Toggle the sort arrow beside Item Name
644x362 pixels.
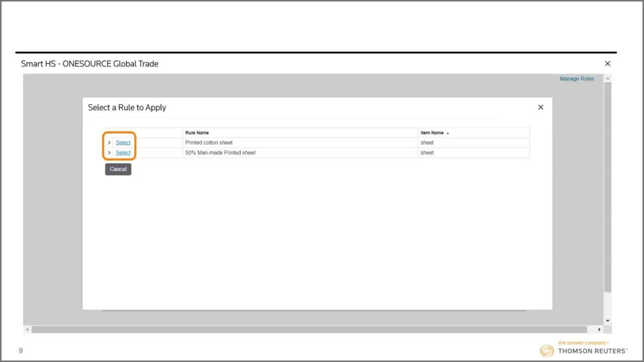point(448,133)
